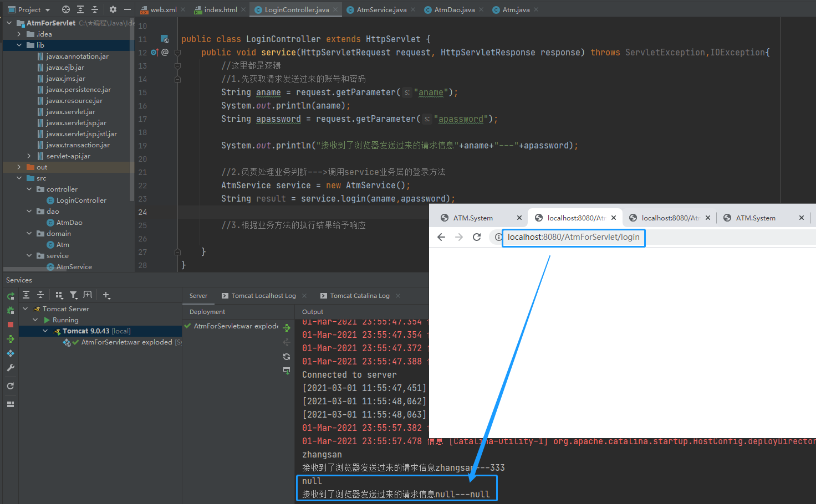Open run configuration wrench settings
Image resolution: width=816 pixels, height=504 pixels.
click(11, 368)
